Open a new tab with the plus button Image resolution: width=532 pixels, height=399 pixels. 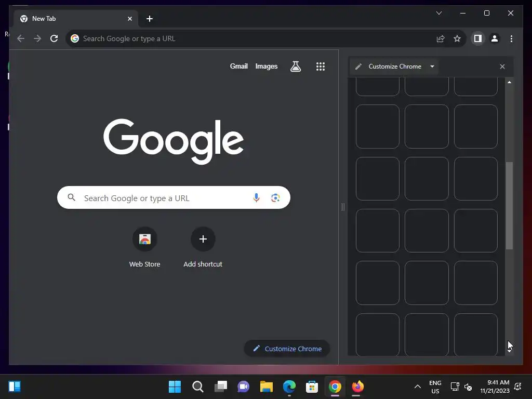click(150, 19)
